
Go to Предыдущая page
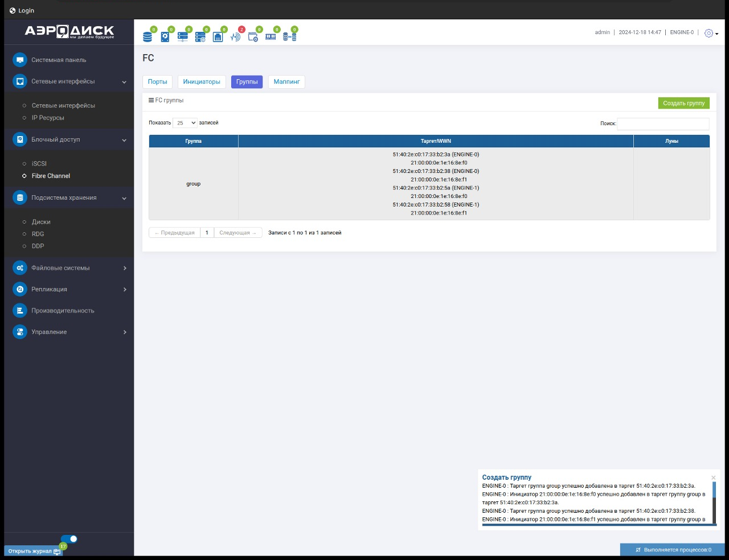point(175,233)
